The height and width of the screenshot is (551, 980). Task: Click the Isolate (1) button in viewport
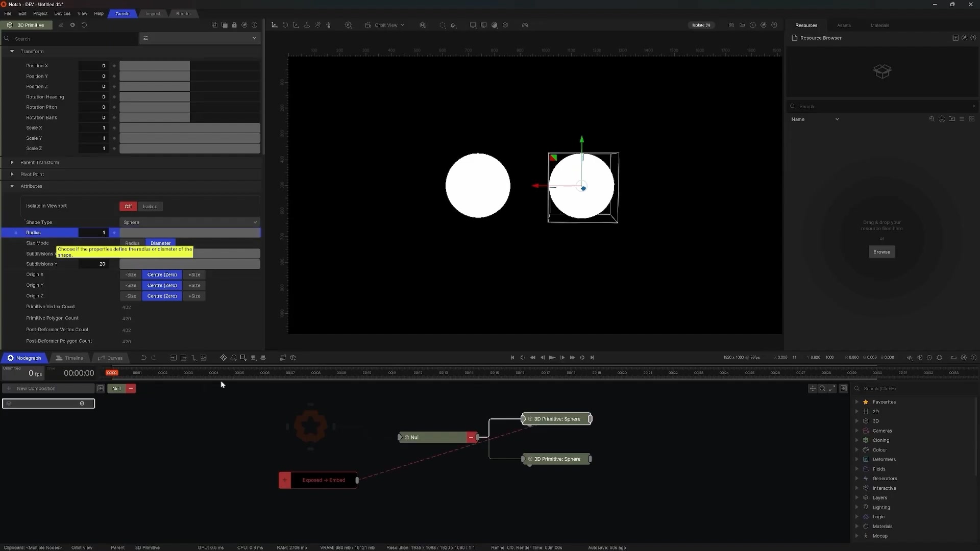[x=701, y=25]
